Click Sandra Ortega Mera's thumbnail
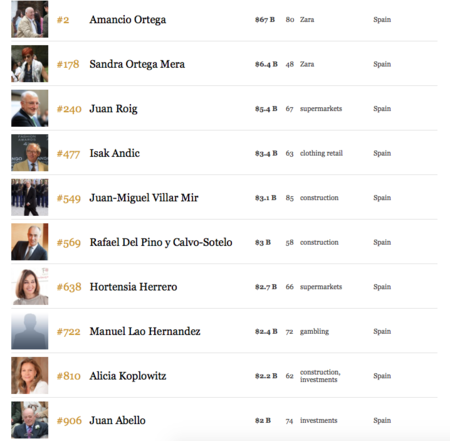450x441 pixels. 30,64
